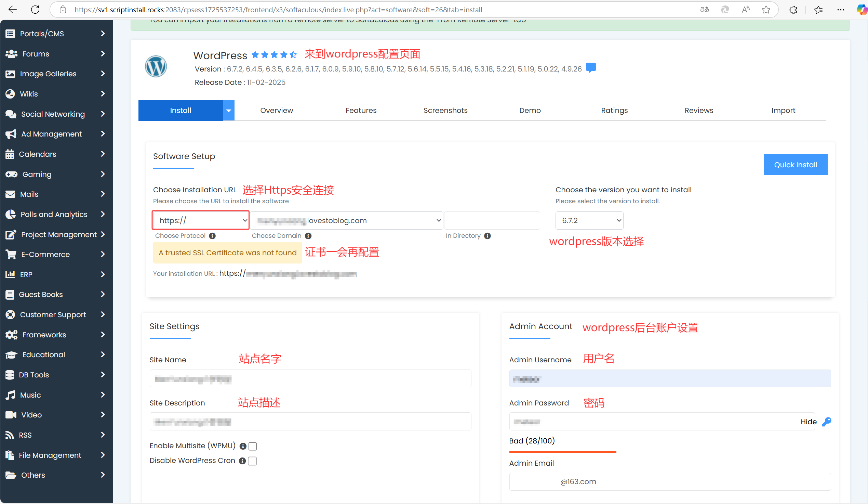Click the blue comment bubble beside versions
Screen dimensions: 868x504
(x=591, y=67)
